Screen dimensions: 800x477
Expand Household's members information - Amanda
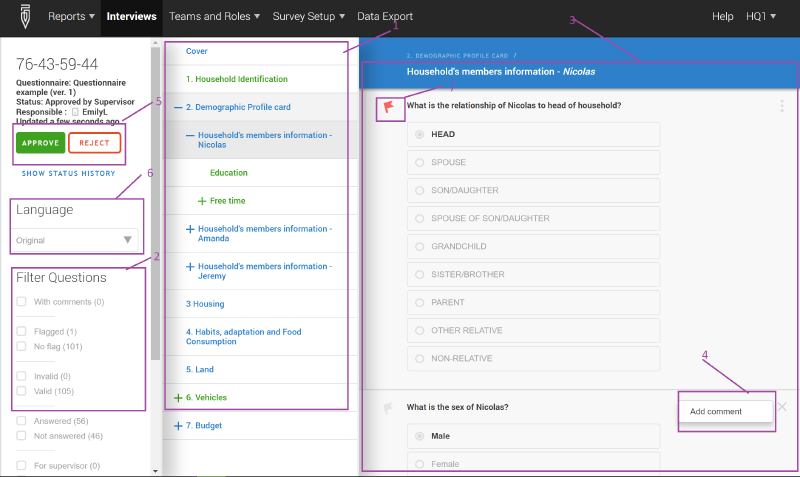190,229
